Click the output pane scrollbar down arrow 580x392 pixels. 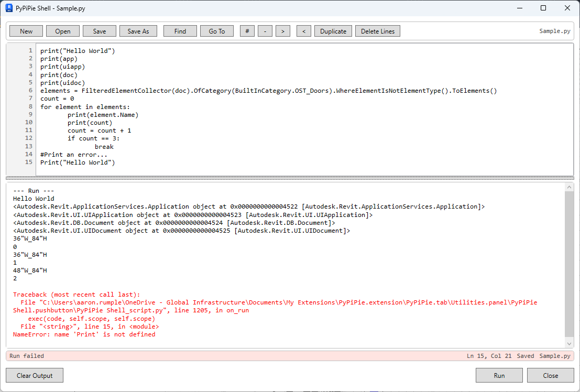570,343
